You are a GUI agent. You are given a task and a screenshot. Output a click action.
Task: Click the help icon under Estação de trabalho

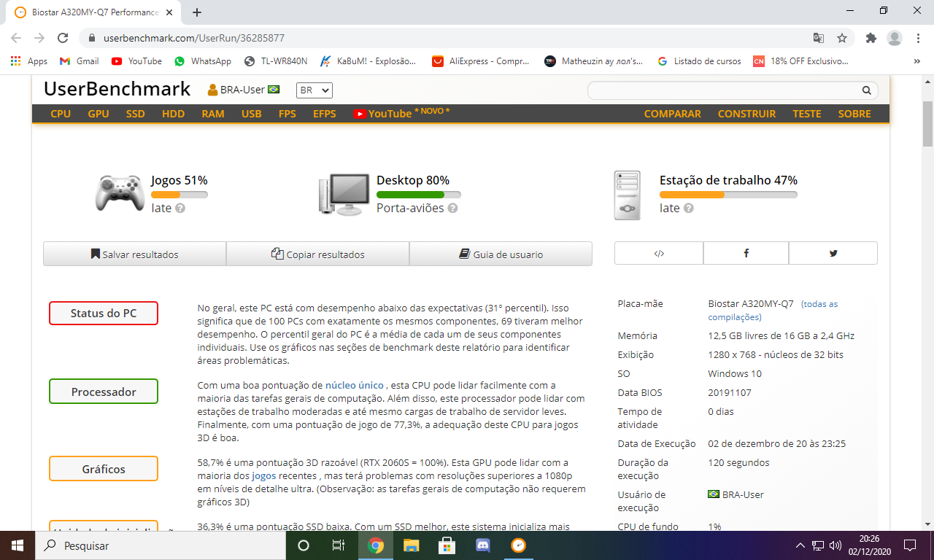(688, 209)
